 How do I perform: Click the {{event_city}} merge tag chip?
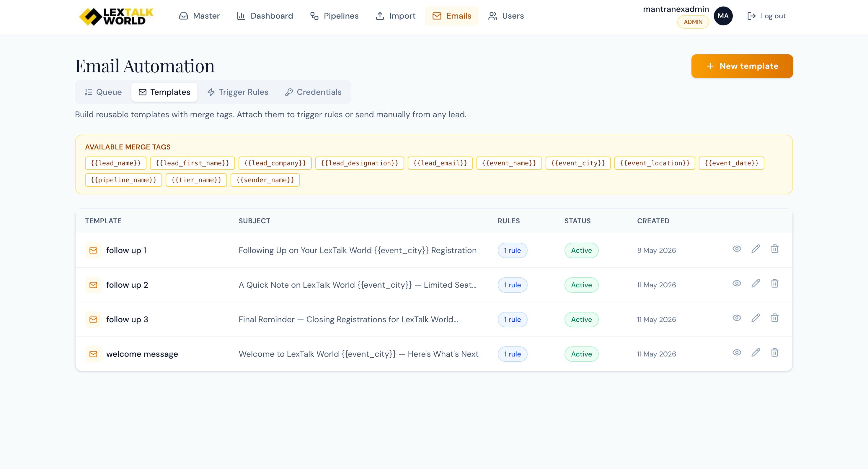click(578, 163)
